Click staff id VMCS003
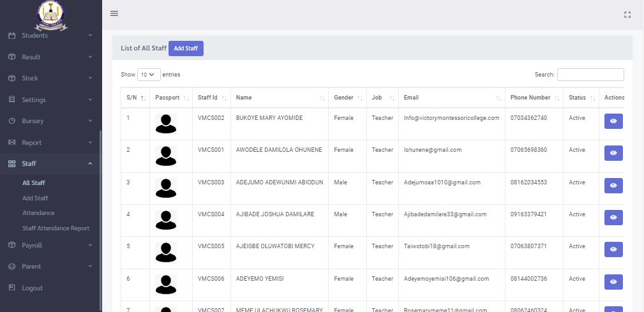Image resolution: width=644 pixels, height=312 pixels. click(x=211, y=182)
